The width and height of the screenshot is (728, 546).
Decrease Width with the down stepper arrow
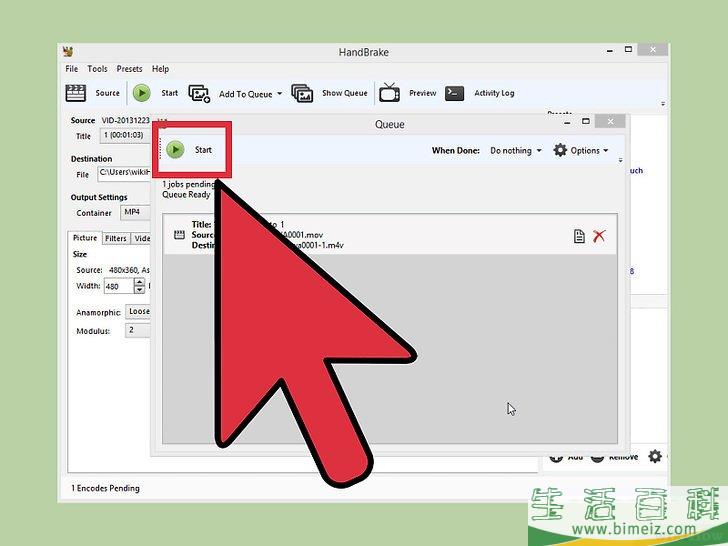[x=139, y=290]
